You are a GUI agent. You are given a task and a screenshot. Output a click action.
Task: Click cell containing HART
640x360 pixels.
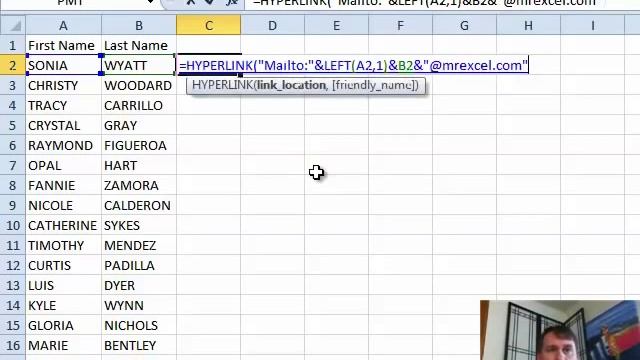click(139, 165)
